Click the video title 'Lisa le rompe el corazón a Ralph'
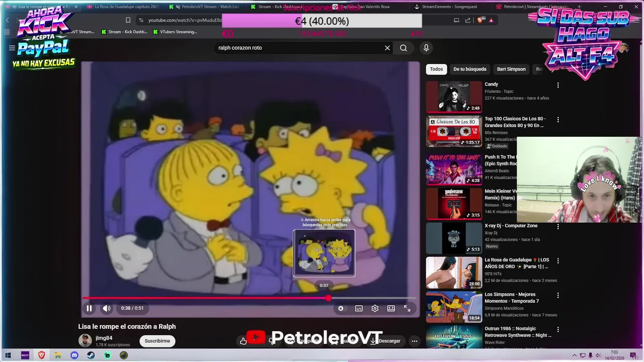Image resolution: width=644 pixels, height=362 pixels. click(x=127, y=326)
